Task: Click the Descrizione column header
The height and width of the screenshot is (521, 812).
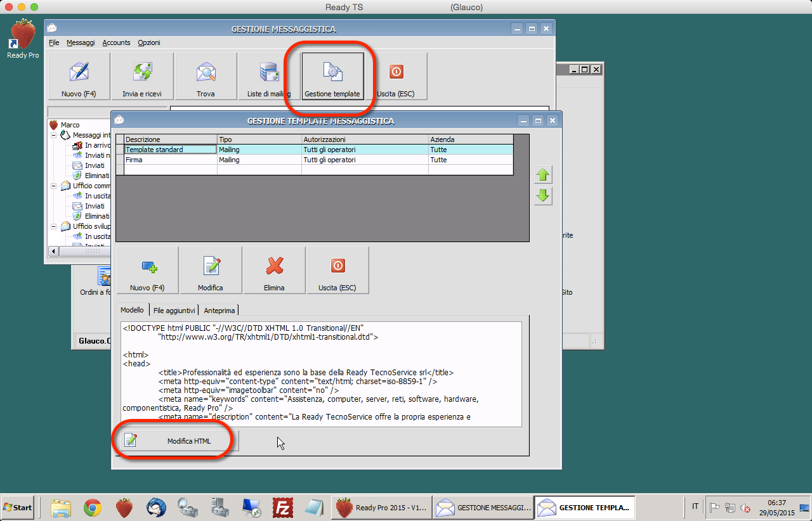Action: click(x=170, y=139)
